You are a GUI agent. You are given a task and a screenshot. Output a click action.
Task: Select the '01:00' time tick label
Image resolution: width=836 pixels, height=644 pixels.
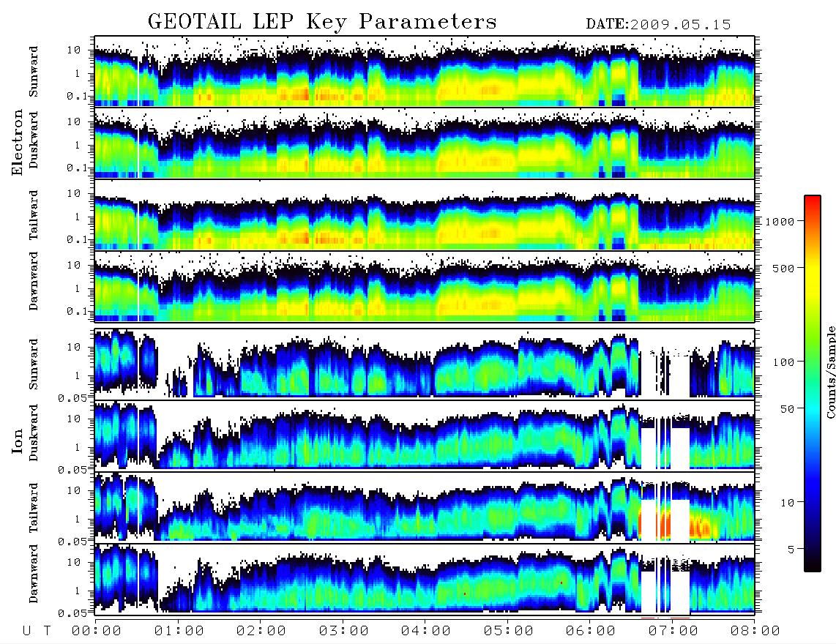pos(179,632)
